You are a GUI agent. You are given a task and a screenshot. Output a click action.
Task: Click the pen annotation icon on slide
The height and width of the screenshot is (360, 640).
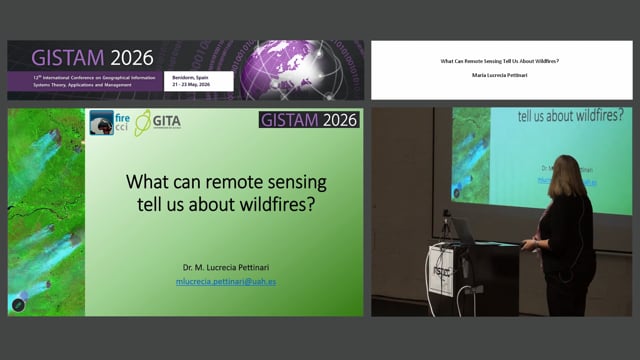pos(18,305)
